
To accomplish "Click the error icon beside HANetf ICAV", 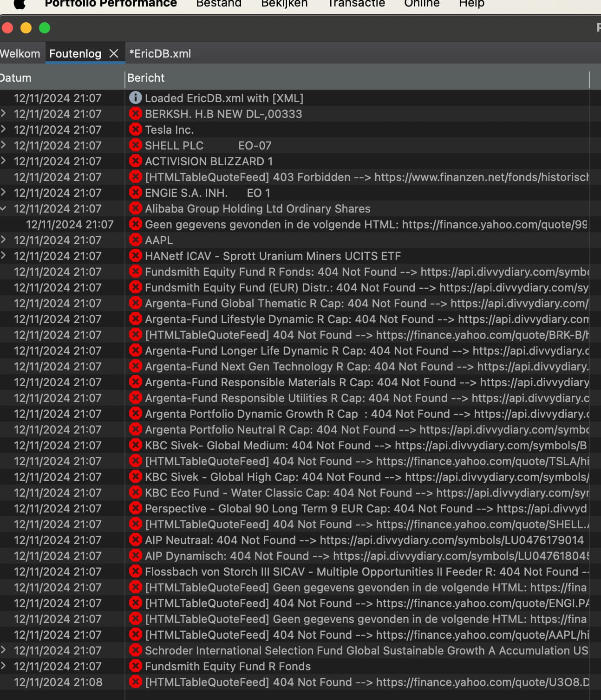I will click(x=135, y=255).
